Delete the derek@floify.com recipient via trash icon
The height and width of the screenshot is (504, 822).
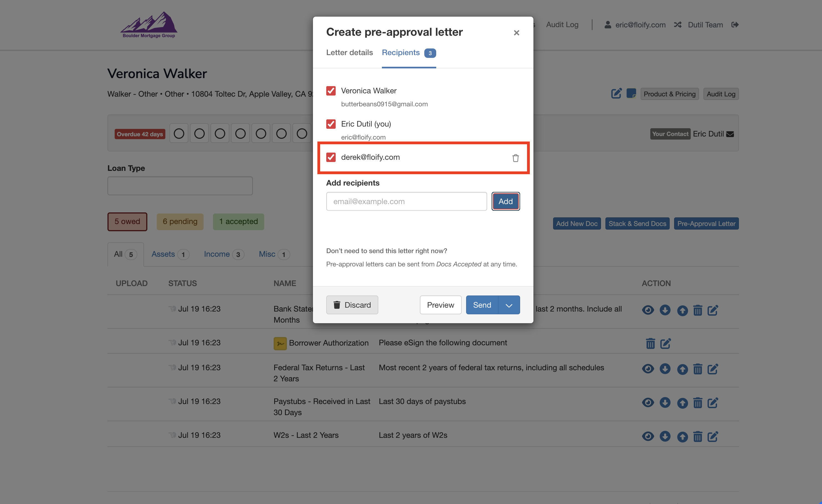[515, 158]
